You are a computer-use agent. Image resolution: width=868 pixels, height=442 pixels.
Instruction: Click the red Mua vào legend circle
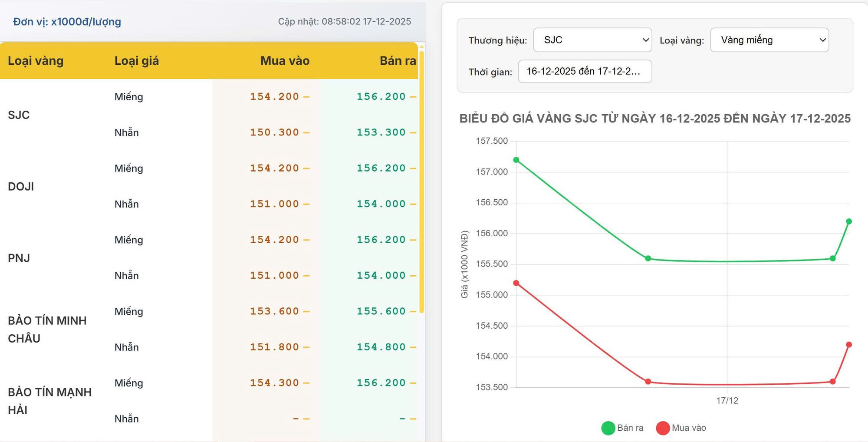pos(663,428)
